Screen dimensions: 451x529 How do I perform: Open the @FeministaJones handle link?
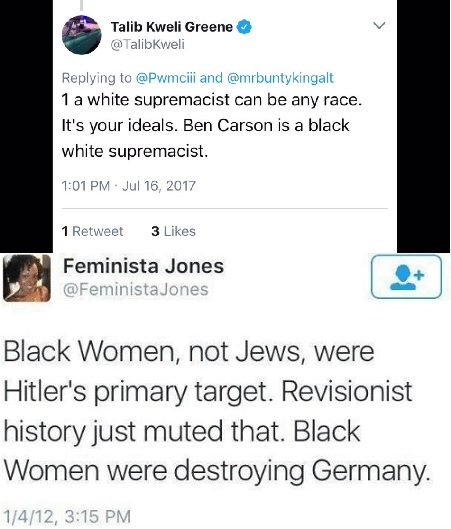(136, 289)
